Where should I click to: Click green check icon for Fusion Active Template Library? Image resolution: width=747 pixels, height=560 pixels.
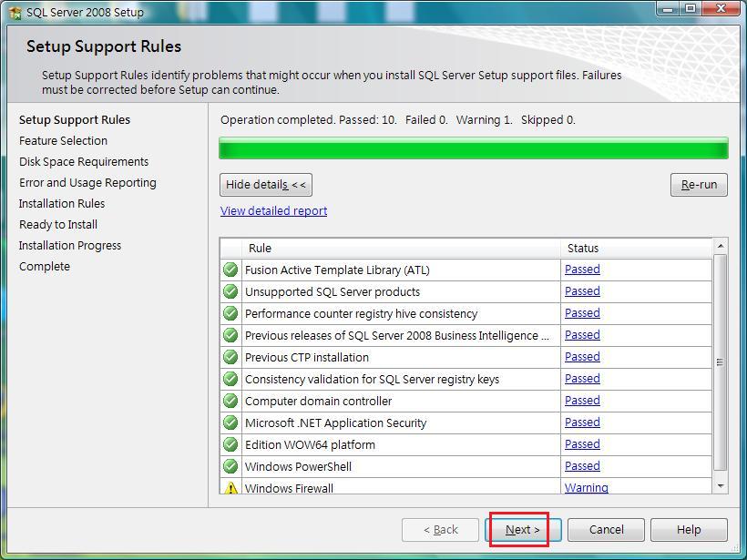[230, 270]
